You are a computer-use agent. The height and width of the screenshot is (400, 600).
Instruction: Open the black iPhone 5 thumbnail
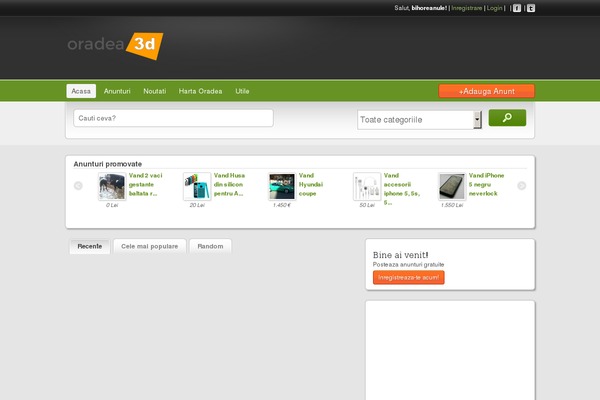point(452,186)
